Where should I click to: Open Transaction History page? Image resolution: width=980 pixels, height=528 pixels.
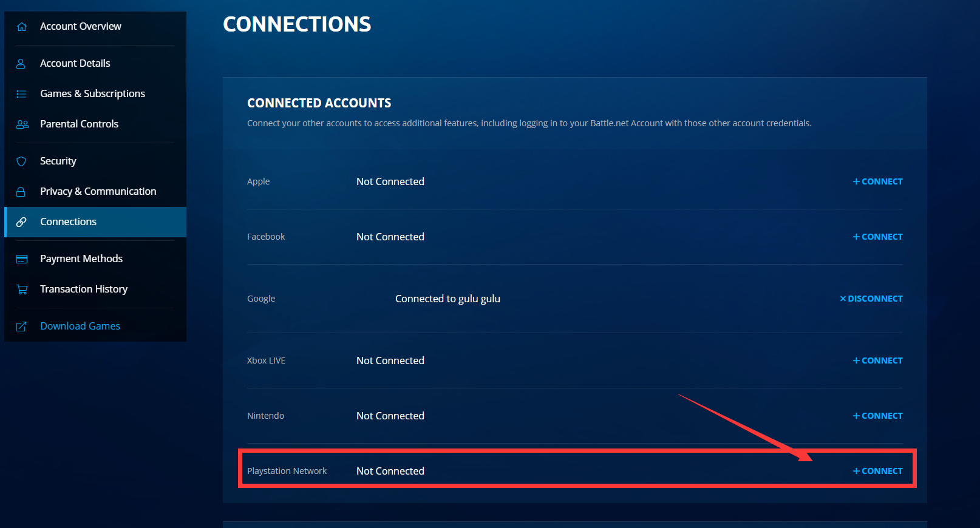[84, 289]
